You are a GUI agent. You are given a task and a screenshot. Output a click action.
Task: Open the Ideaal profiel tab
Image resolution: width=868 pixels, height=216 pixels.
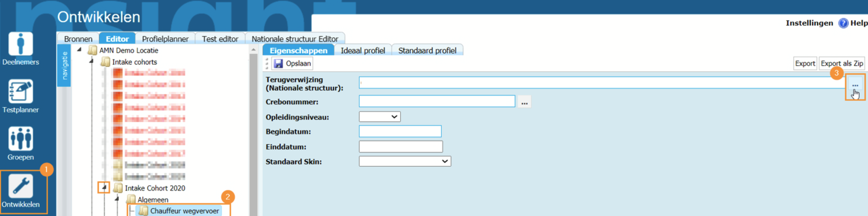coord(363,51)
